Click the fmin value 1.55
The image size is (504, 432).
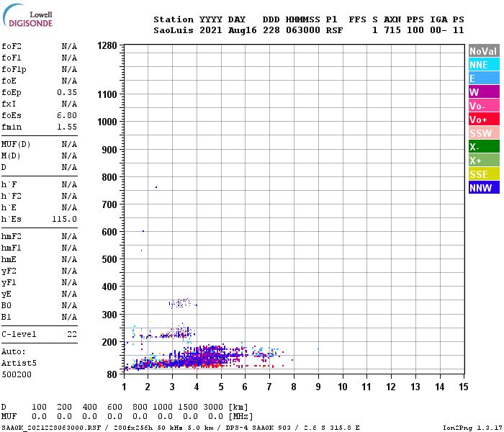click(67, 127)
